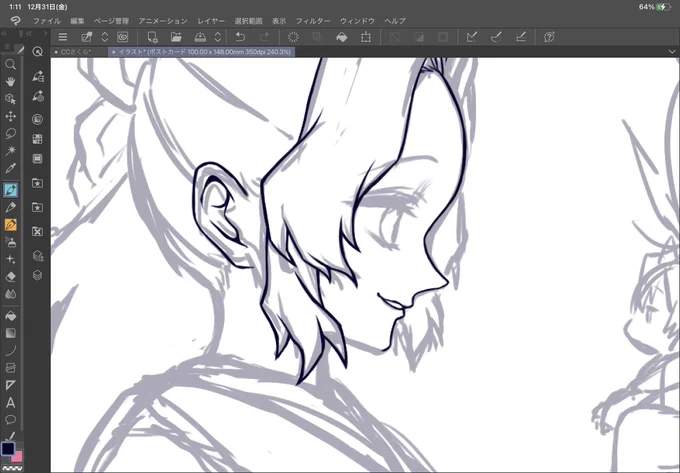Select the Zoom magnifier tool
Image resolution: width=680 pixels, height=473 pixels.
10,65
